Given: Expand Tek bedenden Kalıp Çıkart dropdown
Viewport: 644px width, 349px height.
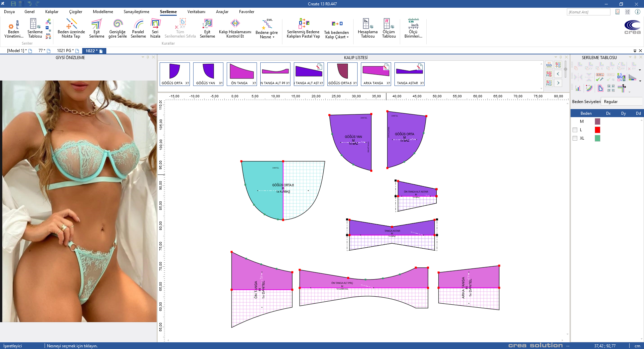Looking at the screenshot, I should click(337, 35).
